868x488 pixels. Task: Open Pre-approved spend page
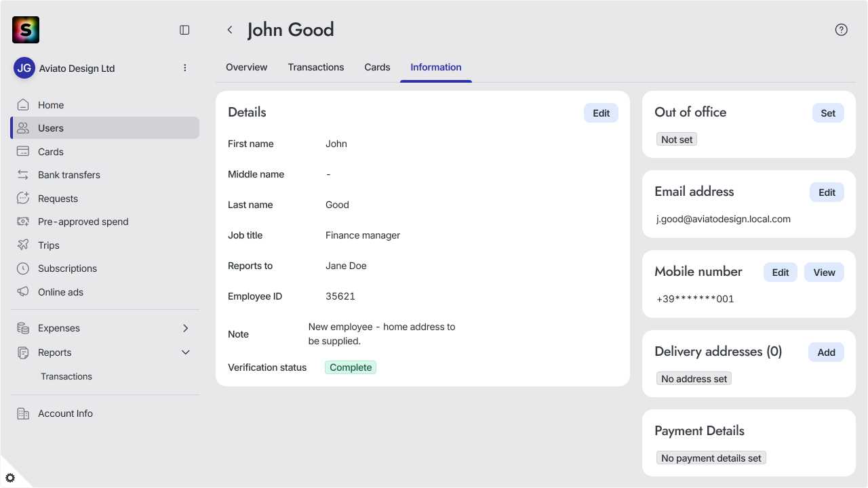[x=105, y=222]
